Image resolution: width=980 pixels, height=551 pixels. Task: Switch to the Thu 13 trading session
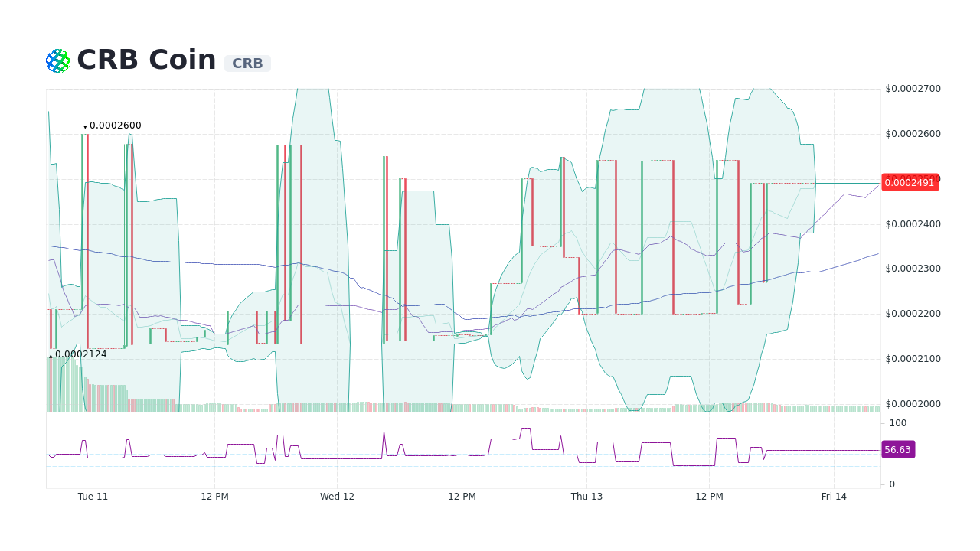586,496
